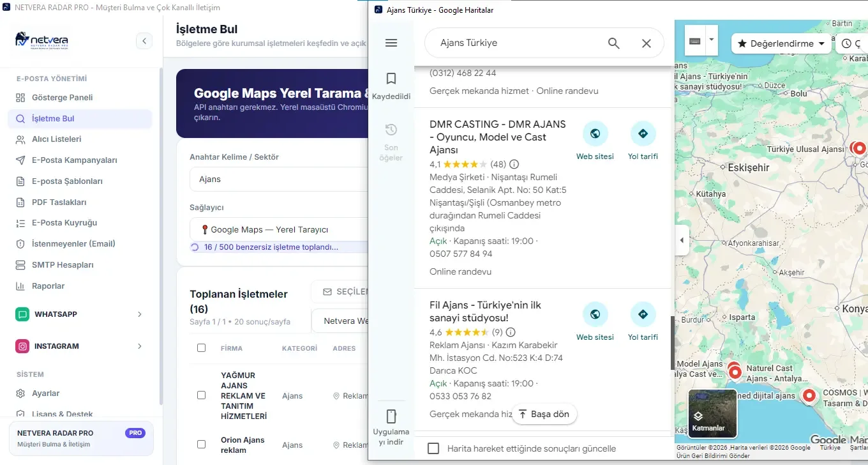The image size is (868, 465).
Task: Click the ADRES column header
Action: [344, 348]
